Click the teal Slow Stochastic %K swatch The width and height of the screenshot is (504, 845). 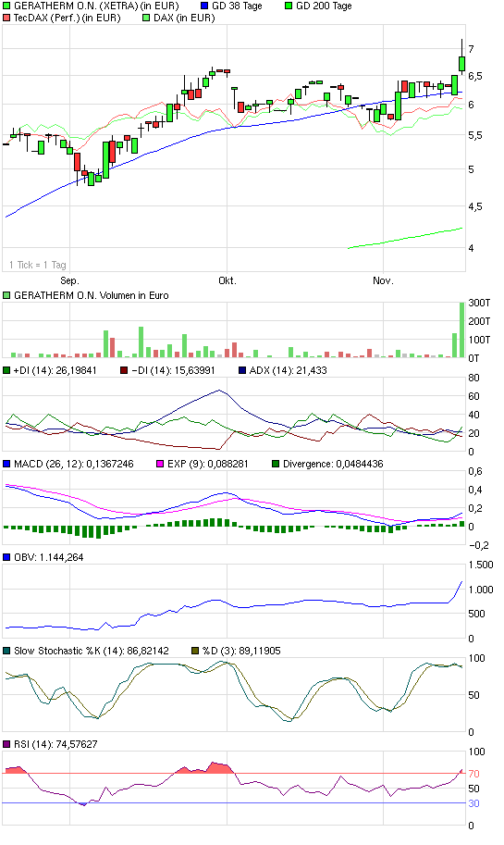pyautogui.click(x=6, y=651)
